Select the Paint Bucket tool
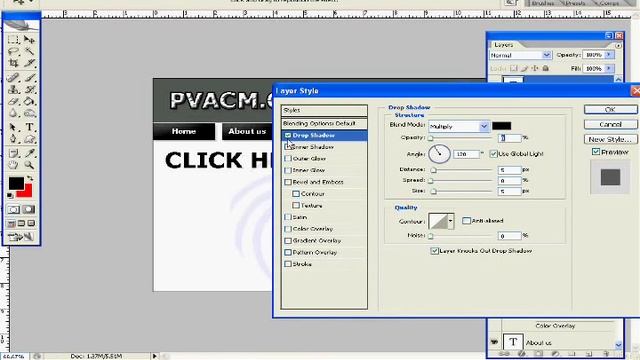This screenshot has height=360, width=640. pos(29,101)
